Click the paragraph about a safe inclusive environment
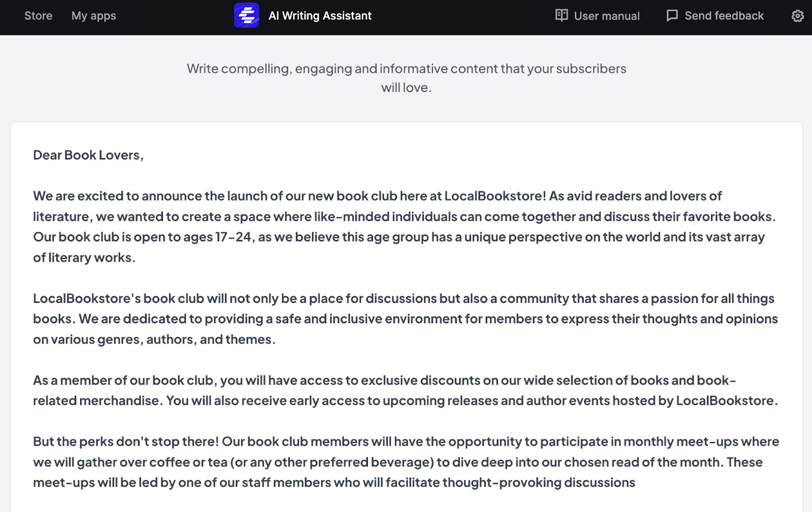Image resolution: width=812 pixels, height=512 pixels. click(405, 319)
